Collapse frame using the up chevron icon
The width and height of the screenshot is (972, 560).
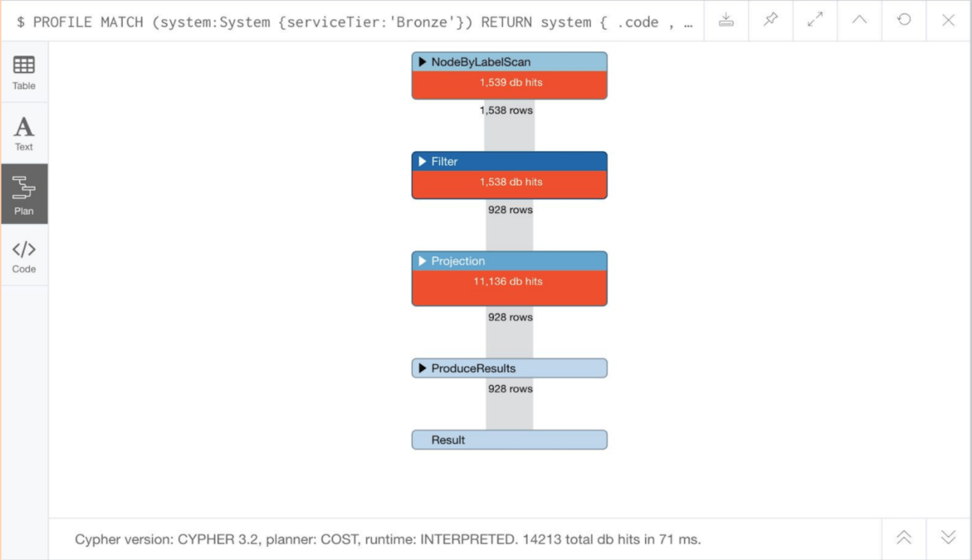pos(860,21)
